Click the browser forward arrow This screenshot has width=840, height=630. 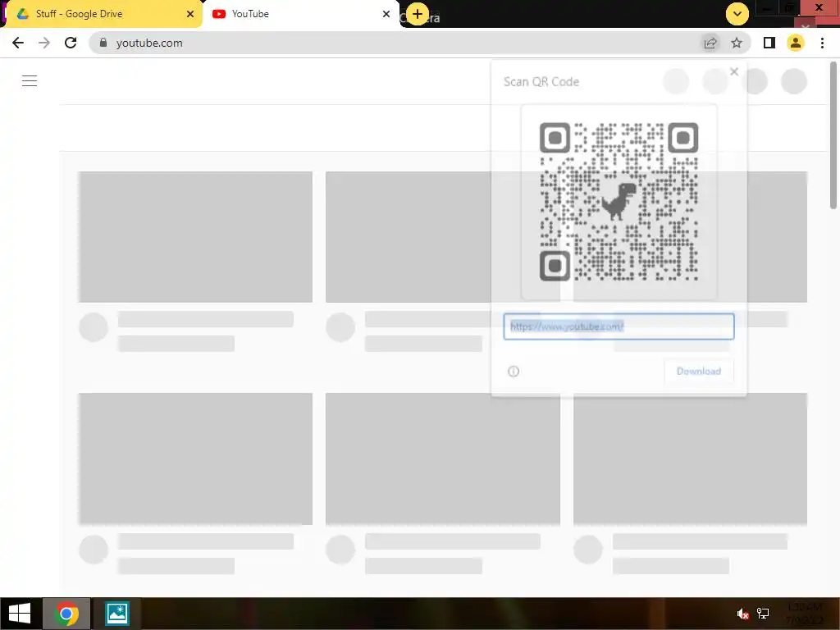(x=44, y=43)
